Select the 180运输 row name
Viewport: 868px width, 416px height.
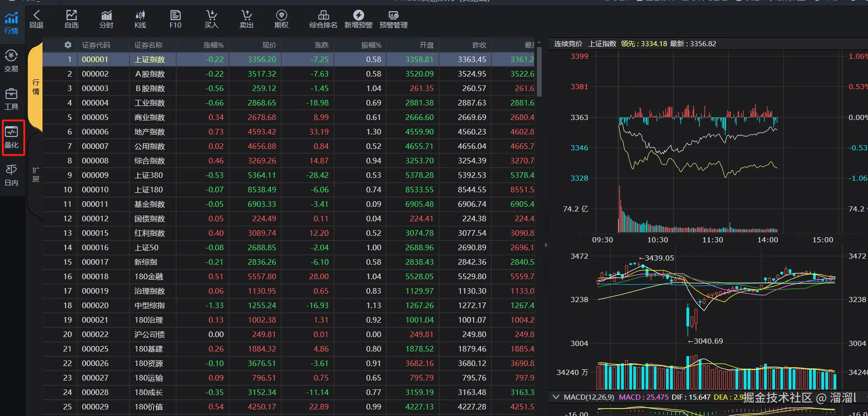point(148,378)
